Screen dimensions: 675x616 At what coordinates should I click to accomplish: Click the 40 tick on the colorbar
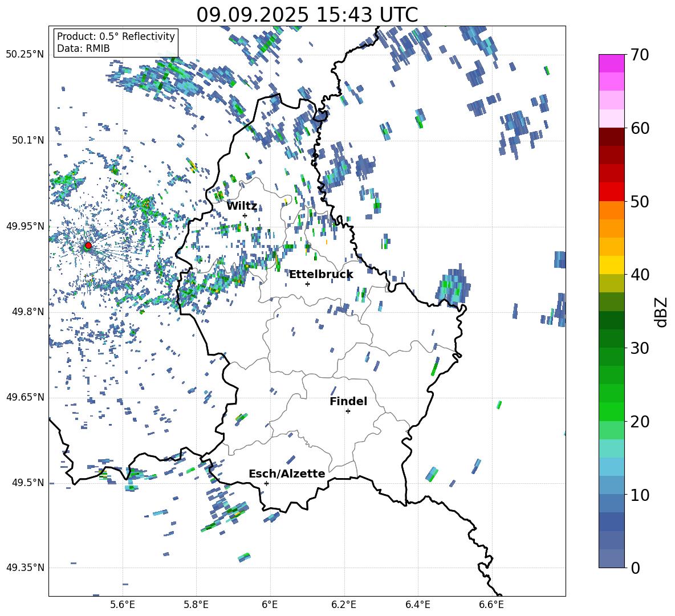click(639, 275)
